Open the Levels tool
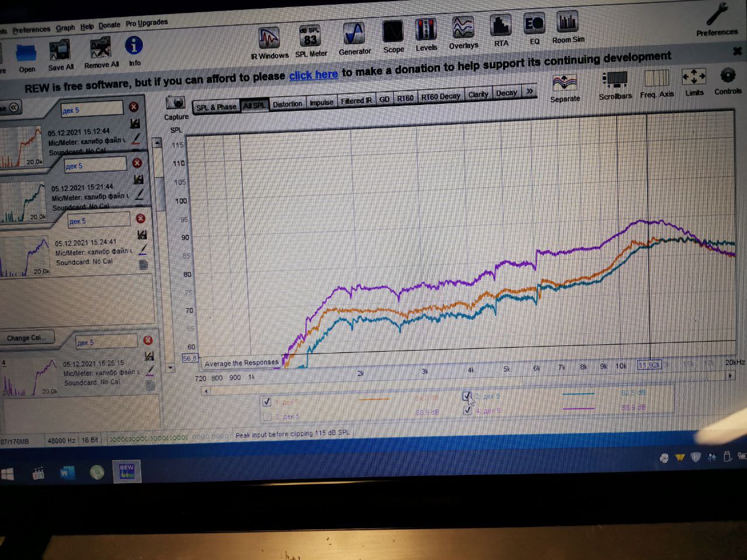Screen dimensions: 747x560 (x=426, y=34)
